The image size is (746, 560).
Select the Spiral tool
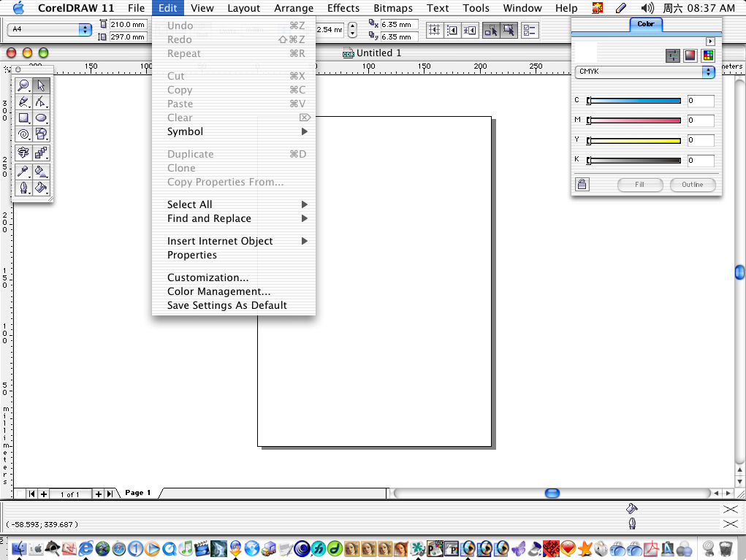point(23,134)
